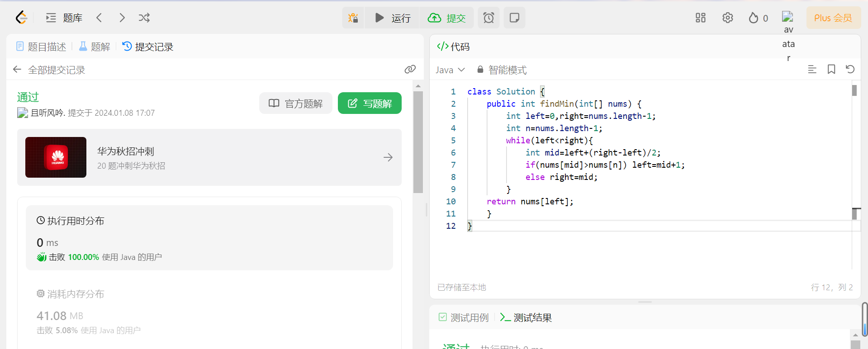Switch to 测试结果 tab
Screen dimensions: 868x349
pyautogui.click(x=526, y=317)
